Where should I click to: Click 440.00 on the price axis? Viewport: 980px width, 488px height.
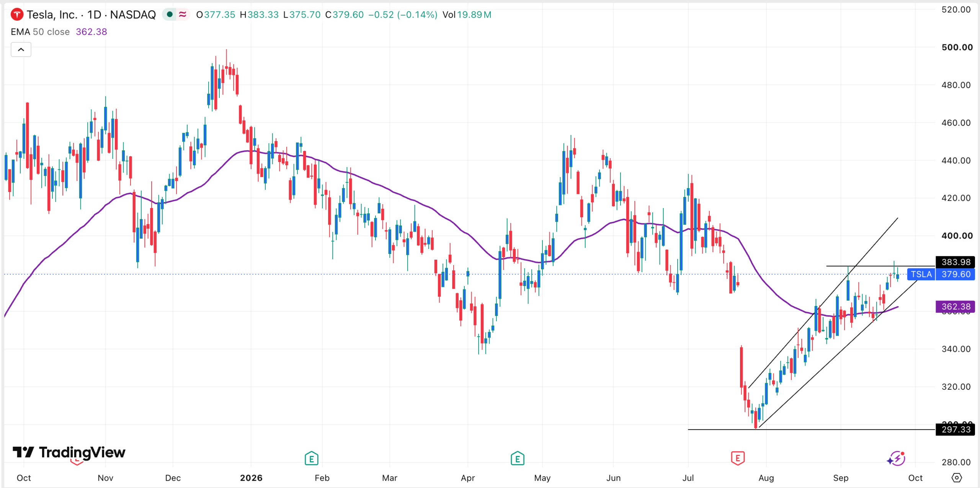tap(956, 160)
